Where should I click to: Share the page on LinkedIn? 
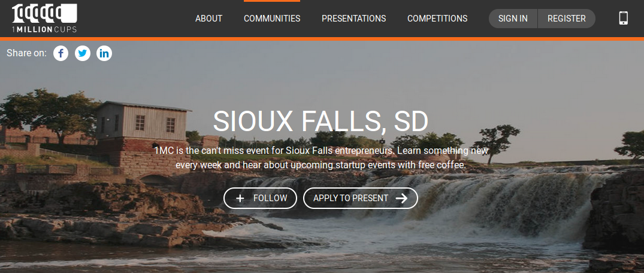[x=104, y=53]
